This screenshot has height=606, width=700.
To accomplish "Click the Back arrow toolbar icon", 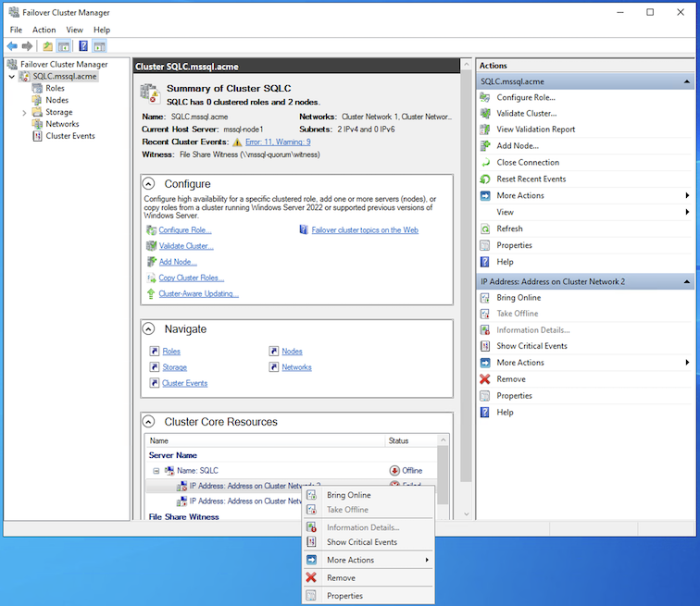I will point(12,46).
